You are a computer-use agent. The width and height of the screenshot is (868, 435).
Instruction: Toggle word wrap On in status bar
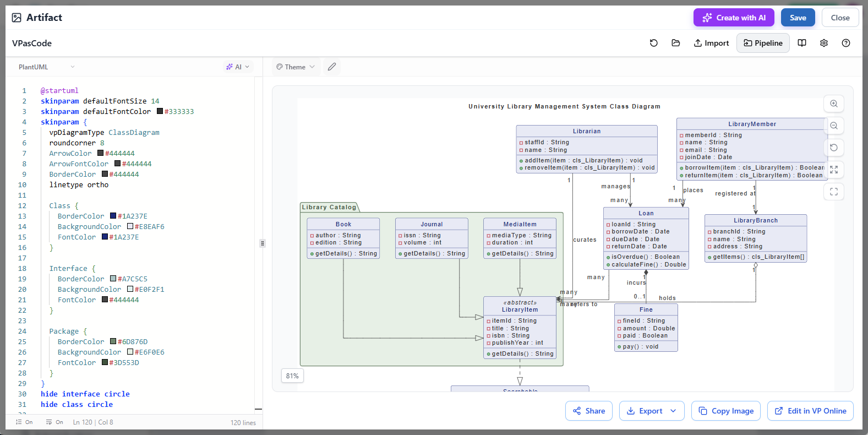pos(54,422)
